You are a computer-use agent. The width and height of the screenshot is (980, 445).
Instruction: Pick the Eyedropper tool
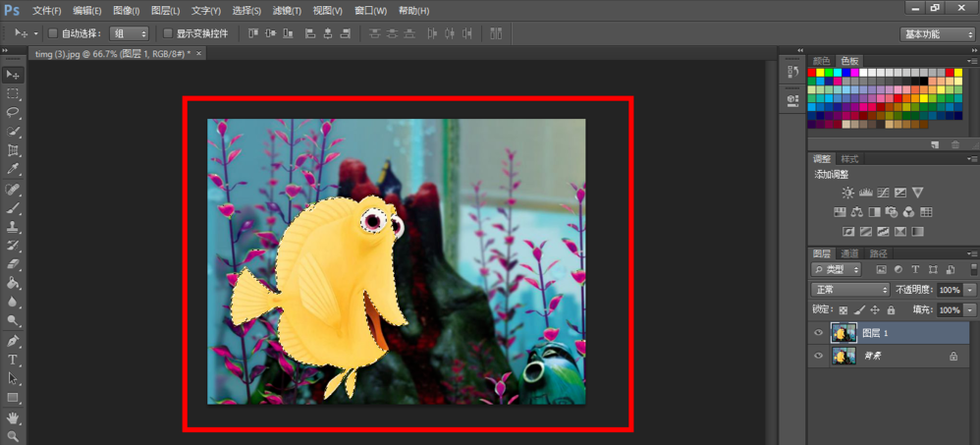click(x=13, y=170)
